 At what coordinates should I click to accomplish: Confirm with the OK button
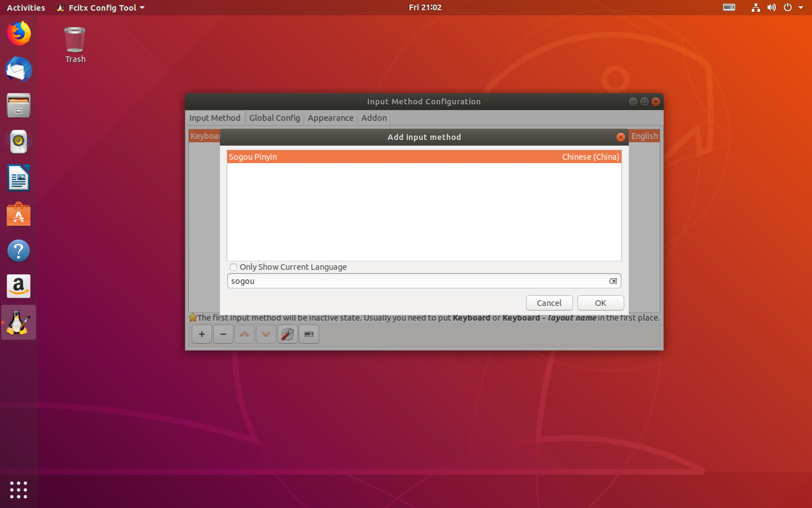coord(601,303)
